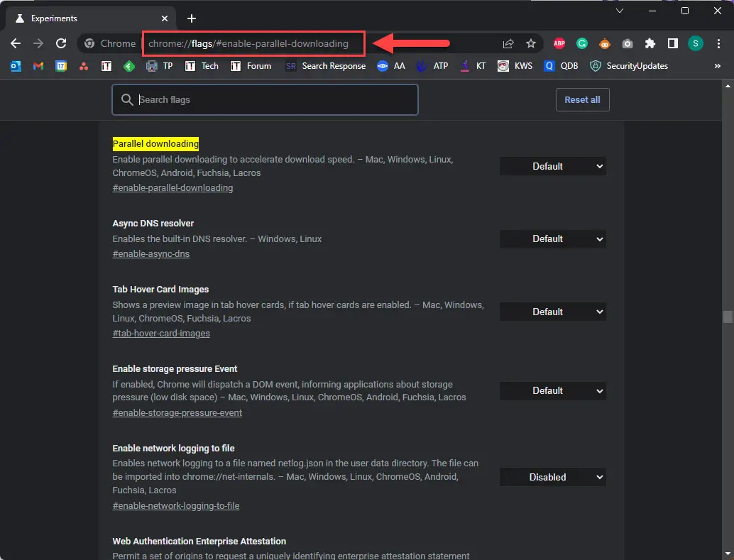Show more bookmarks with the double chevron
This screenshot has width=734, height=560.
pos(717,66)
